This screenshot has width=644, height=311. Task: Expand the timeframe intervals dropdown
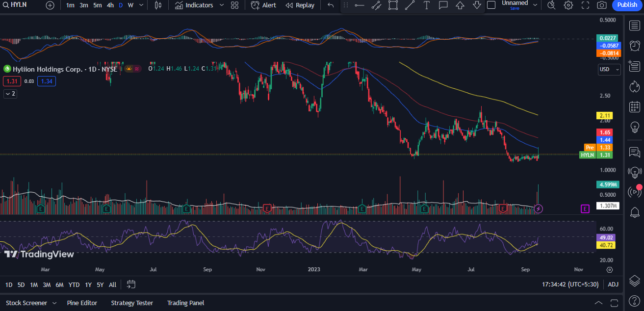[142, 5]
